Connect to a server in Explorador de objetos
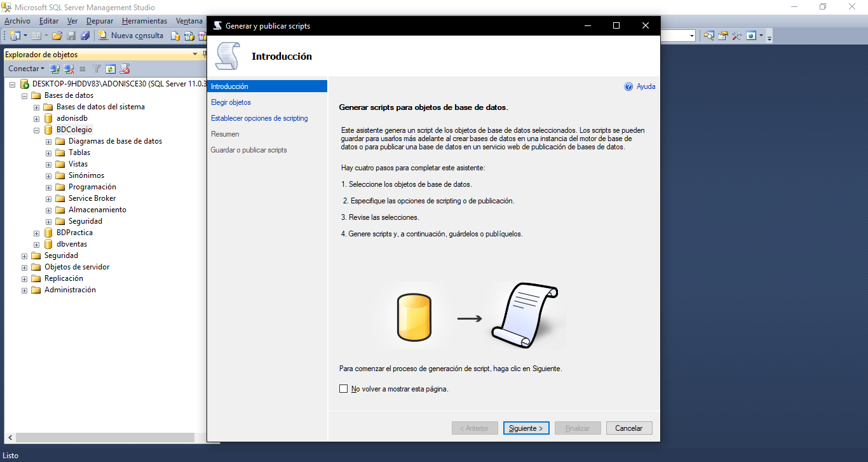This screenshot has width=868, height=462. 53,68
